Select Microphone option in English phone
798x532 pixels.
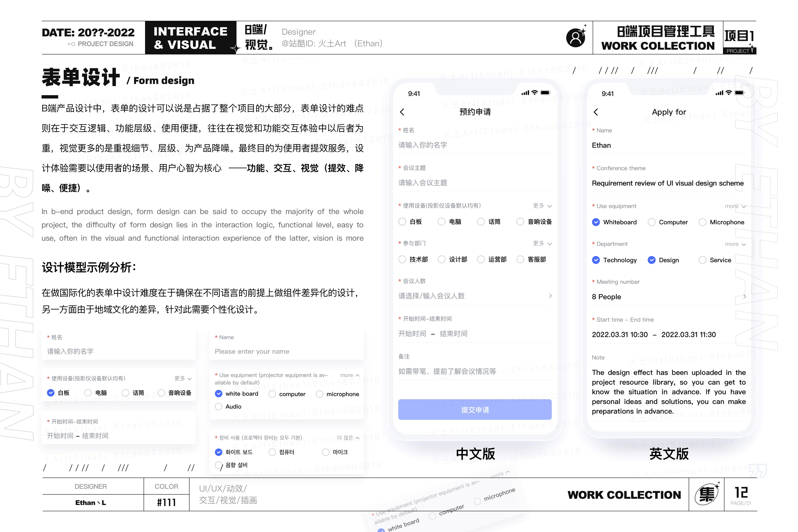702,222
